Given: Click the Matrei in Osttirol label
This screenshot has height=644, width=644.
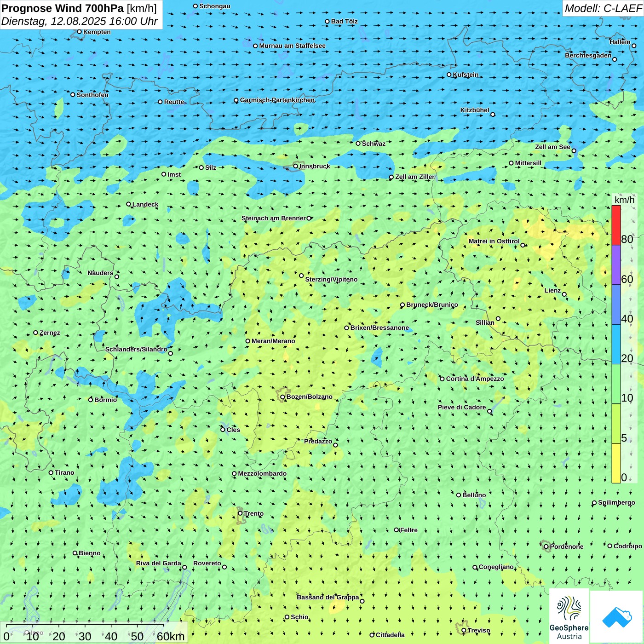Looking at the screenshot, I should pyautogui.click(x=494, y=241).
